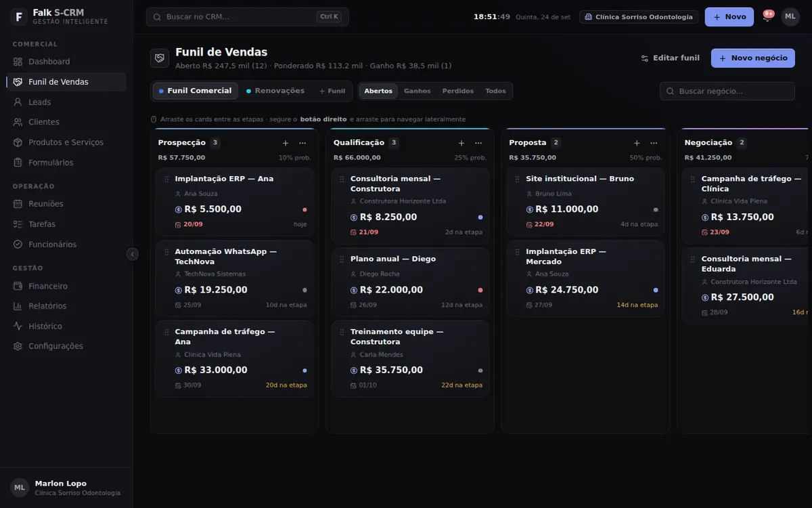This screenshot has height=508, width=812.
Task: Show the Ganhos deals filter
Action: coord(418,91)
